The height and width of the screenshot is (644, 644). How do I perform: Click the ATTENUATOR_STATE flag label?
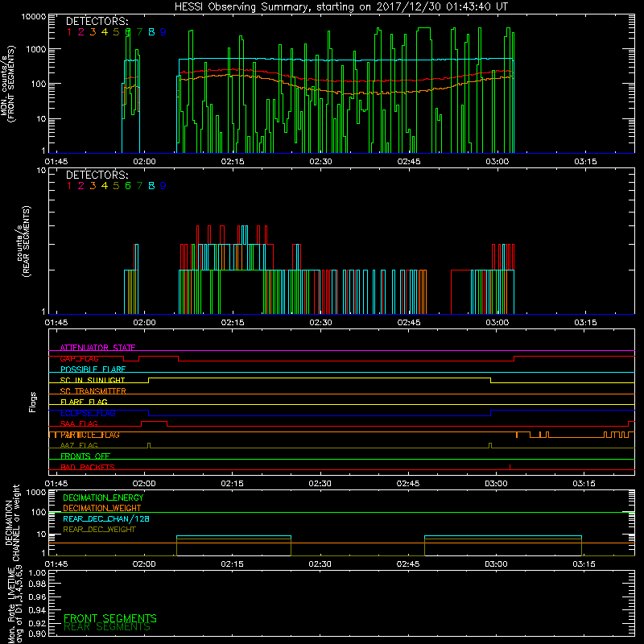tap(97, 348)
